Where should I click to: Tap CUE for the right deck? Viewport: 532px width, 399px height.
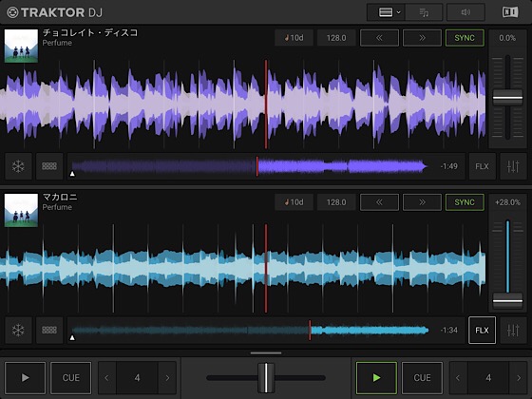coord(422,378)
